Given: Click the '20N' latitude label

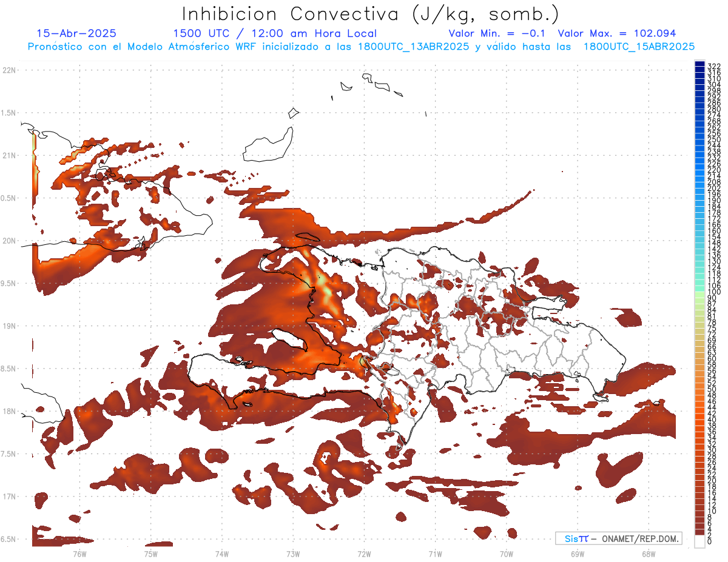Looking at the screenshot, I should tap(9, 241).
